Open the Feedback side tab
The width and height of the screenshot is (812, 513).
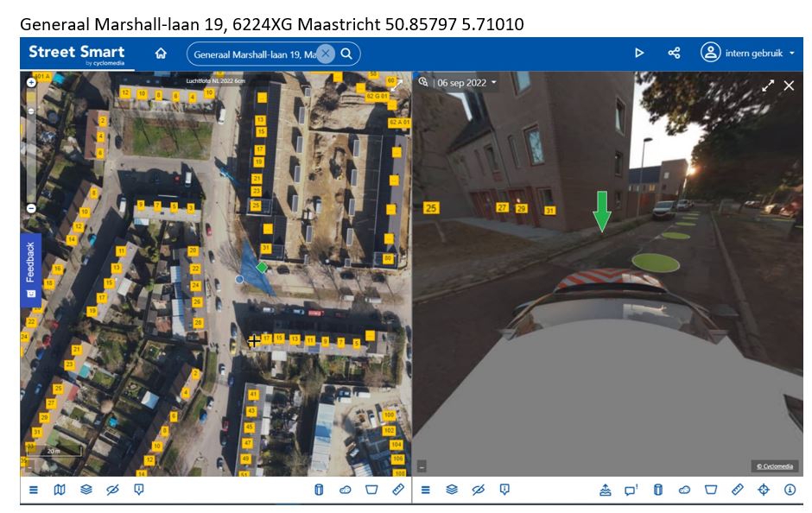(x=30, y=269)
